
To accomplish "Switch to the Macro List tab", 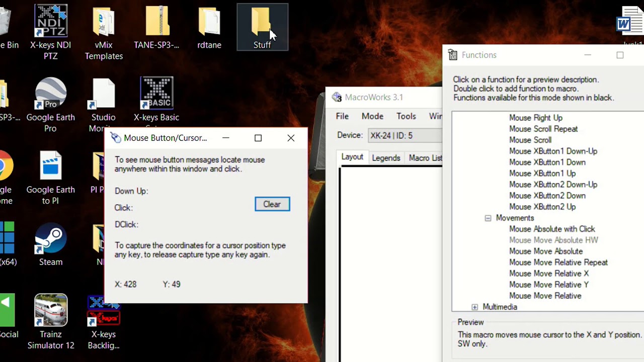I will point(425,158).
